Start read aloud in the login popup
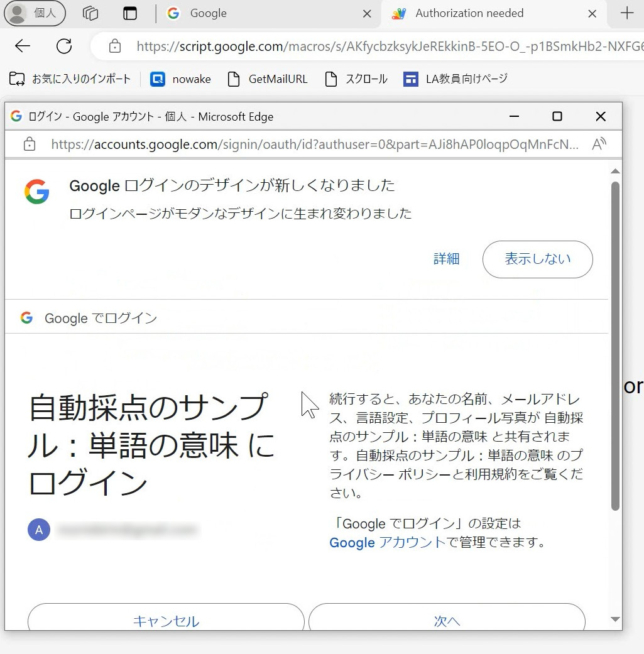This screenshot has width=644, height=654. pos(599,144)
